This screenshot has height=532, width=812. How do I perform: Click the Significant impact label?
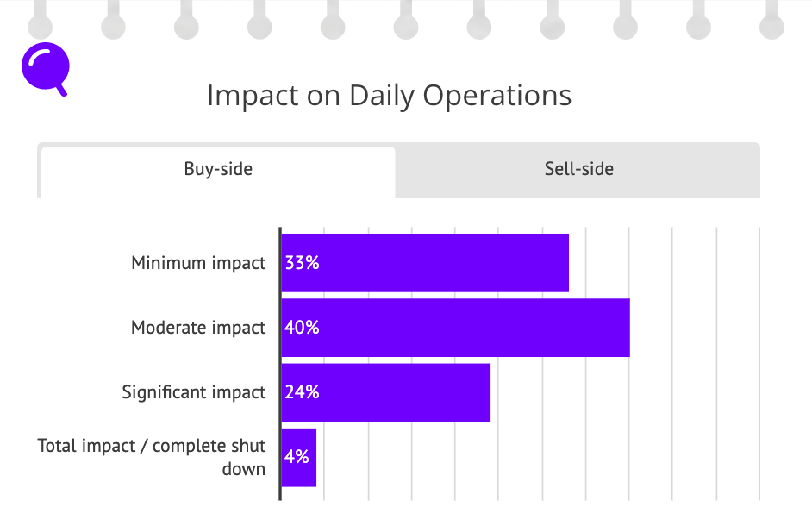(x=194, y=392)
